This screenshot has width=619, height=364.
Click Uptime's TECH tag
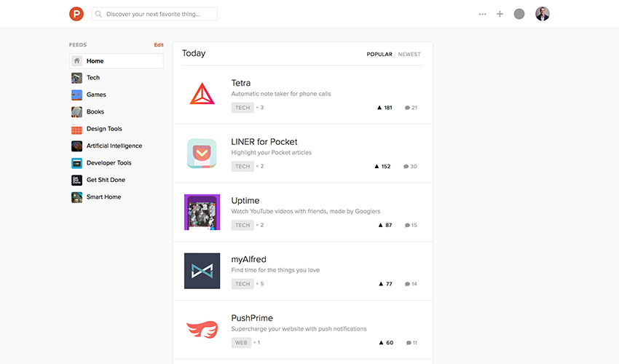243,225
